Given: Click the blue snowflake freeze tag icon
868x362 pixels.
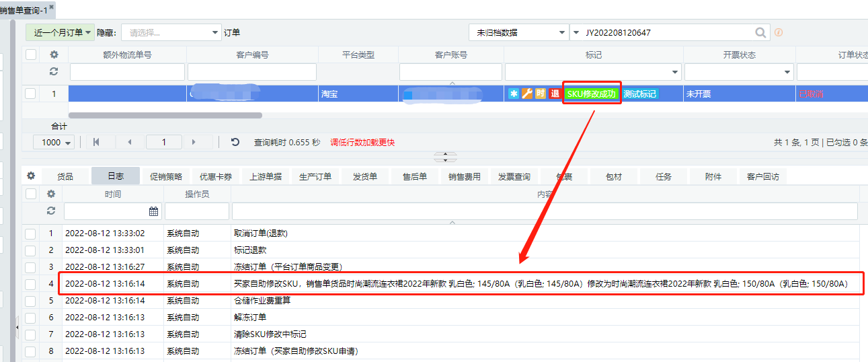Looking at the screenshot, I should (514, 94).
